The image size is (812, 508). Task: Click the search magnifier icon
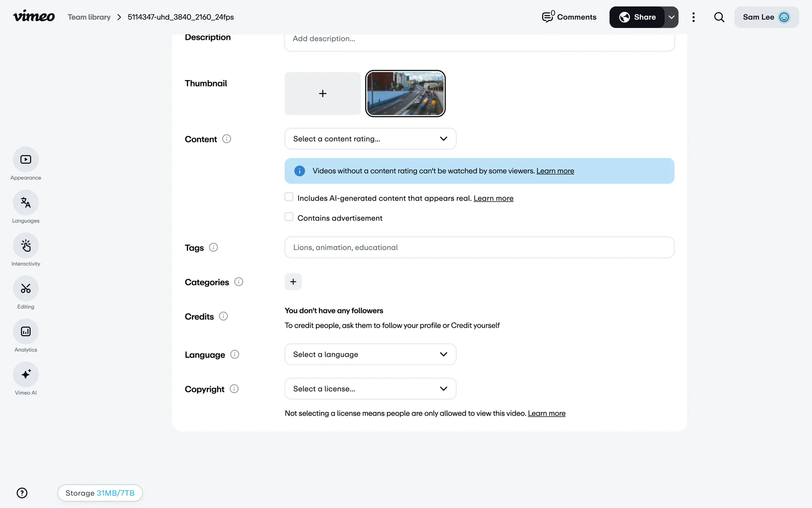(719, 17)
